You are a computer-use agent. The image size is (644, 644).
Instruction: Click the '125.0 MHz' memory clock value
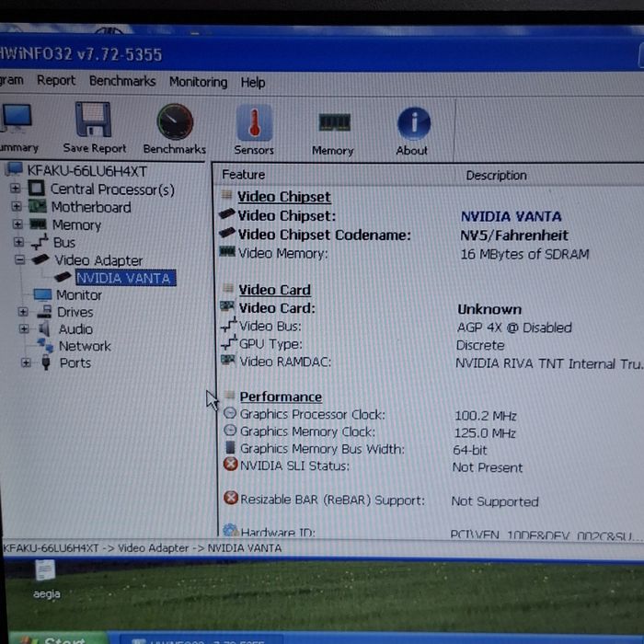click(x=485, y=433)
